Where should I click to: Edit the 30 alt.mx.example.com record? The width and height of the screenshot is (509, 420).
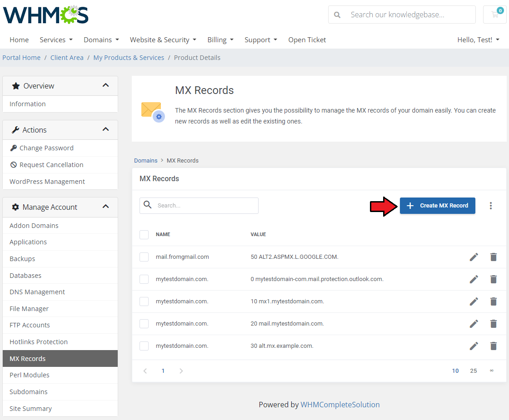click(474, 346)
